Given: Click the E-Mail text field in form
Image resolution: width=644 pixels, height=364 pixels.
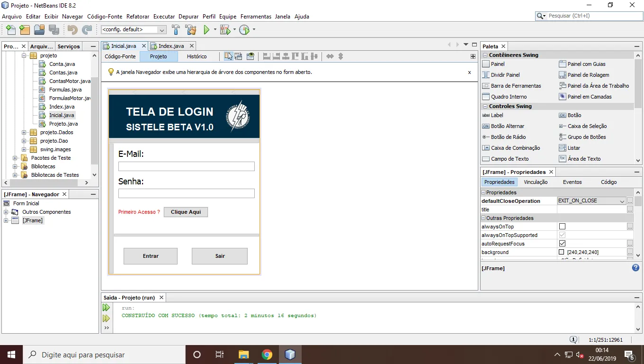Looking at the screenshot, I should click(186, 166).
